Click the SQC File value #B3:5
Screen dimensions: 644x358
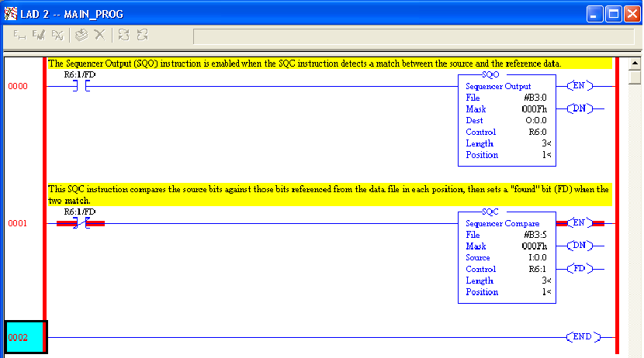535,235
